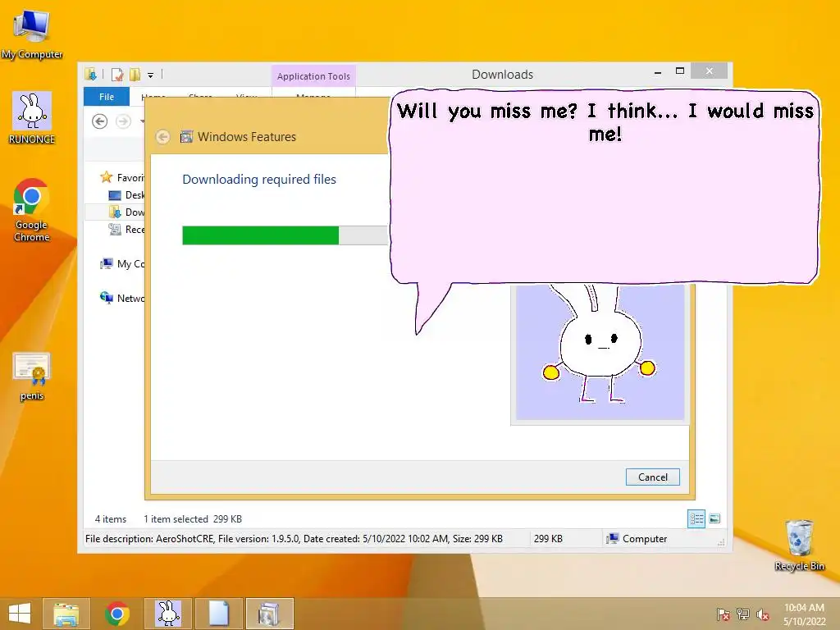Open the File ribbon tab
Viewport: 840px width, 630px height.
click(x=107, y=97)
